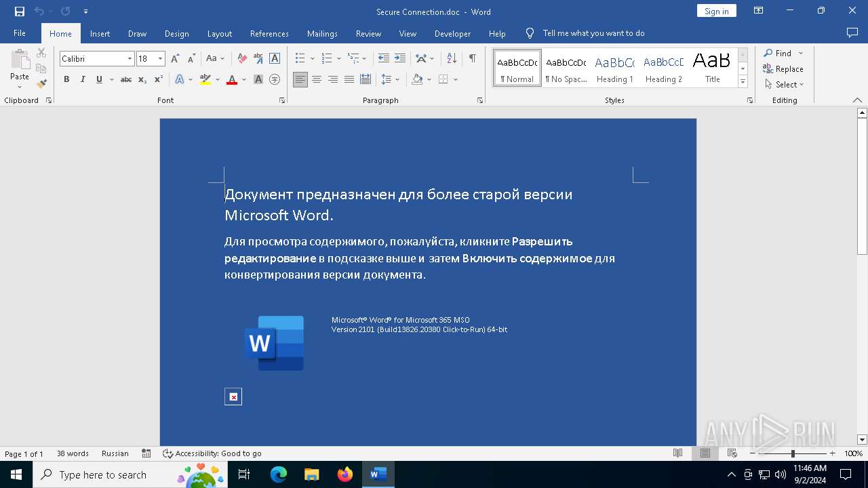Click the Distributed alignment icon

(x=366, y=79)
